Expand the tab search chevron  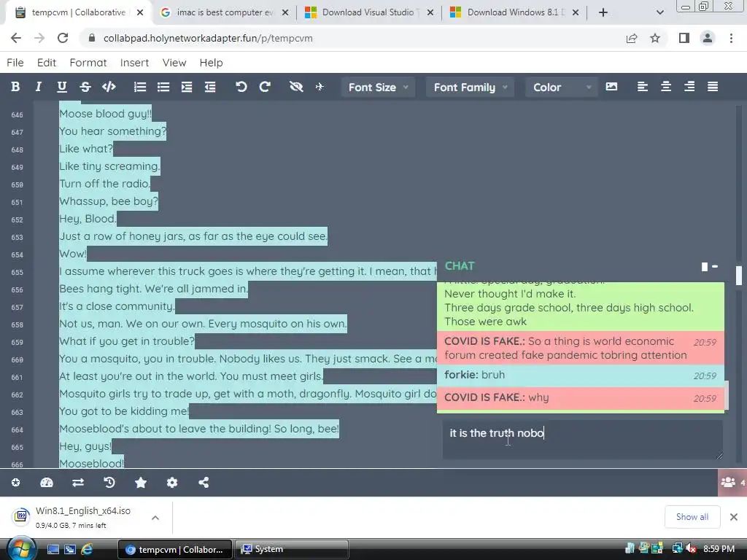click(x=659, y=12)
